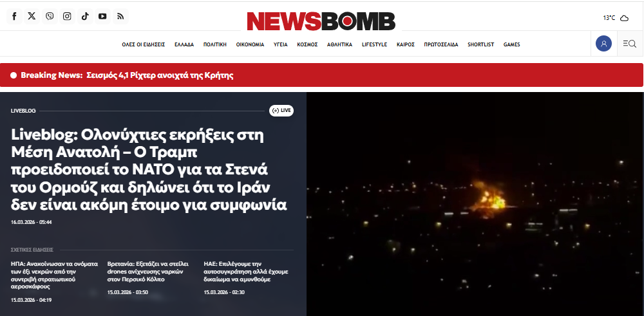Click the NEWSBOMB logo
Image resolution: width=644 pixels, height=316 pixels.
(321, 21)
